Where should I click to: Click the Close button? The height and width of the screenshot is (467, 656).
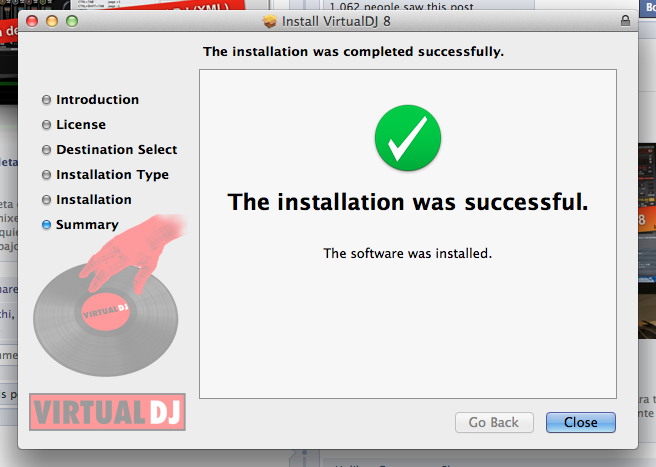(581, 422)
